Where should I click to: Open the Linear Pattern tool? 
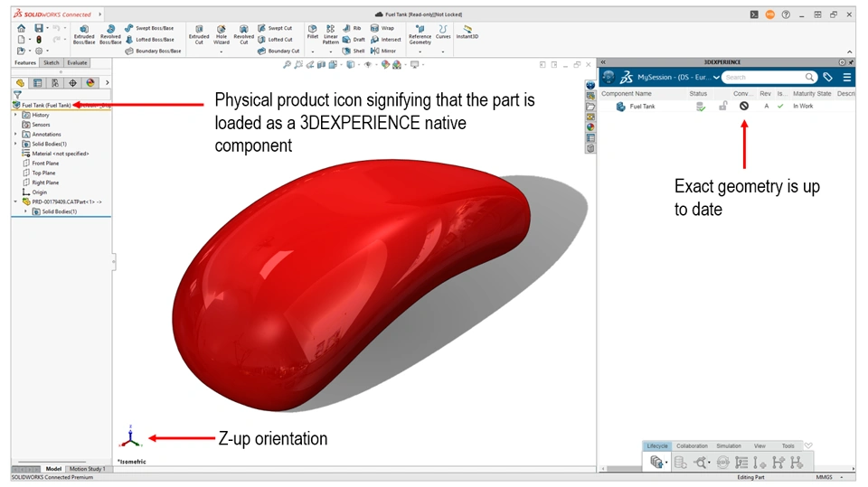(331, 34)
